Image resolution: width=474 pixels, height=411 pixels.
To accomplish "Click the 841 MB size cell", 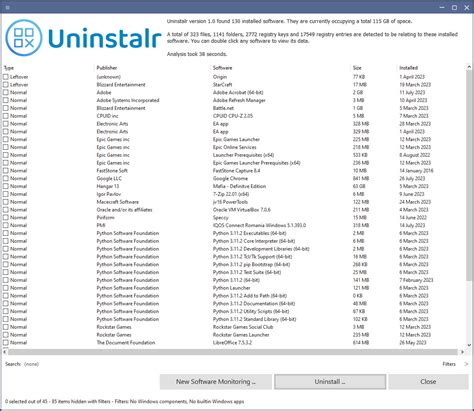I will click(361, 178).
